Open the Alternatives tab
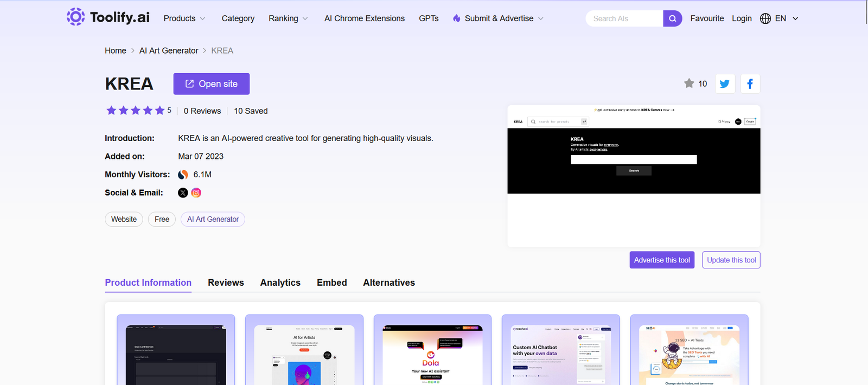 [x=389, y=283]
